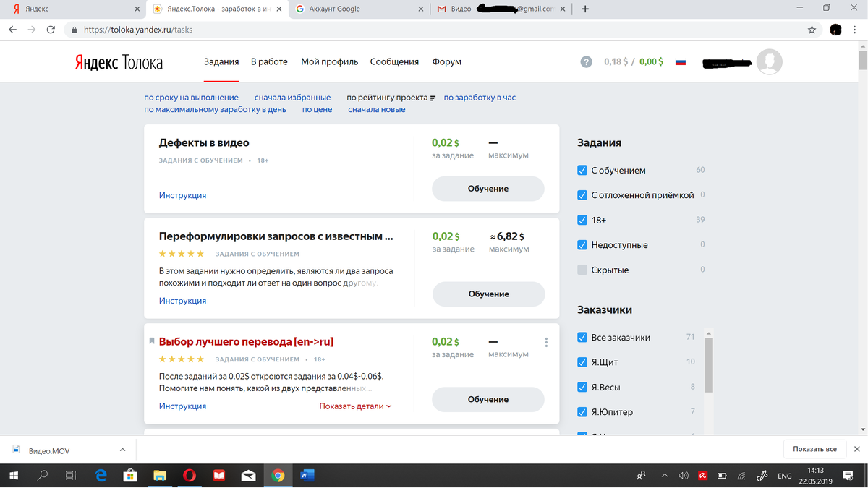This screenshot has width=868, height=488.
Task: Open File Explorer from the taskbar
Action: (160, 475)
